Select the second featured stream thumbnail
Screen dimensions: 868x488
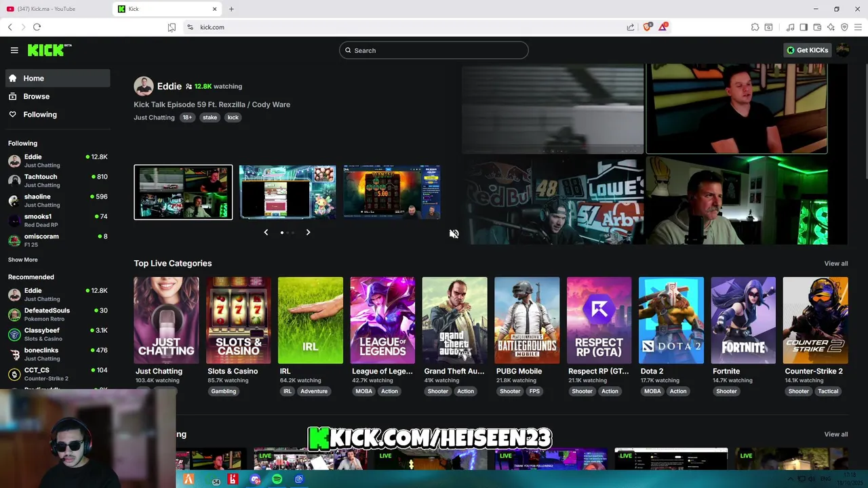[x=288, y=192]
